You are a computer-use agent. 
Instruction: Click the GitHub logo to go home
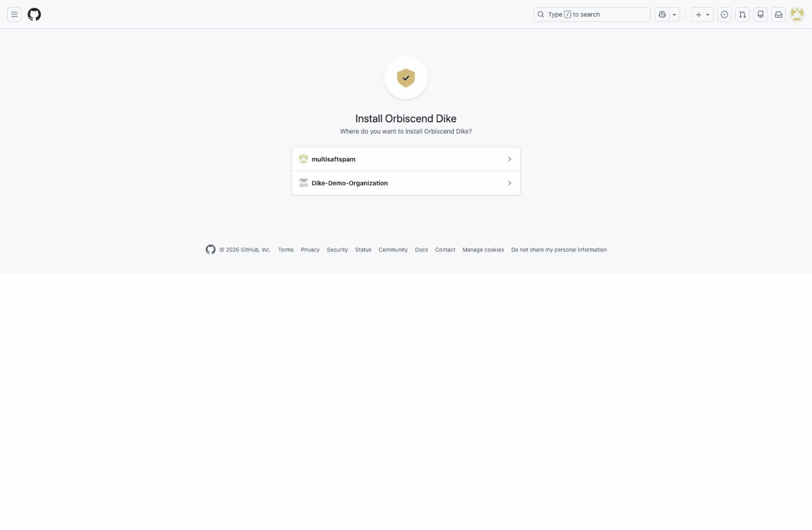[x=34, y=14]
